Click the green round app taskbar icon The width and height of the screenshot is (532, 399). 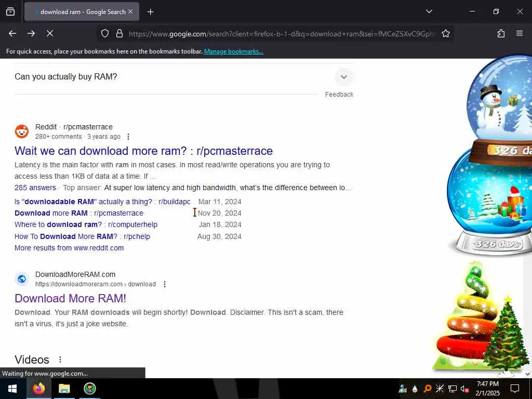pos(89,389)
